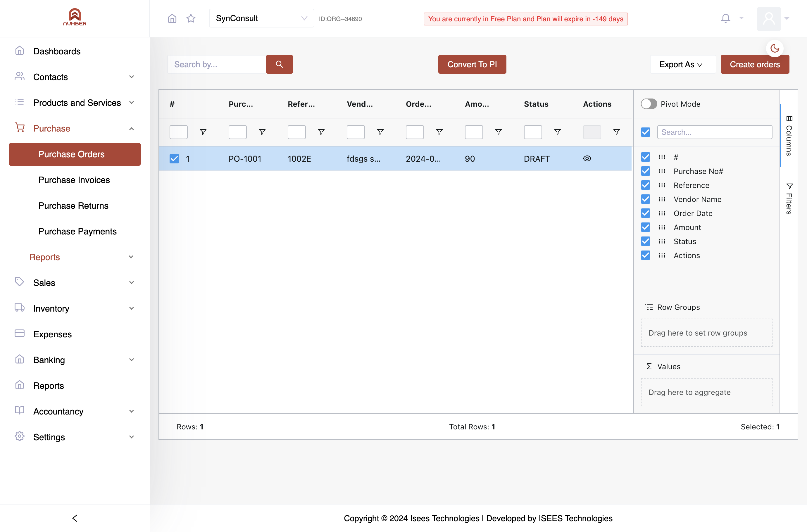Collapse sidebar with the back arrow
The height and width of the screenshot is (532, 807).
pos(75,518)
